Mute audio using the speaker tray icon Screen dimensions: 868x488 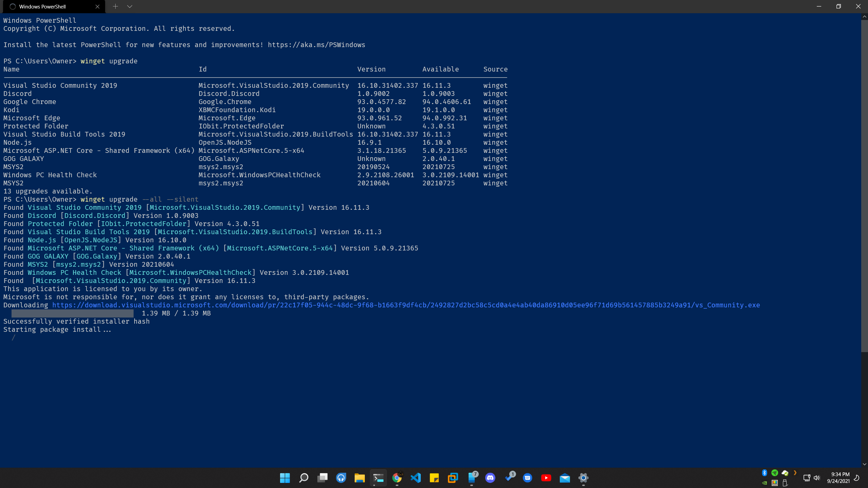pyautogui.click(x=816, y=478)
